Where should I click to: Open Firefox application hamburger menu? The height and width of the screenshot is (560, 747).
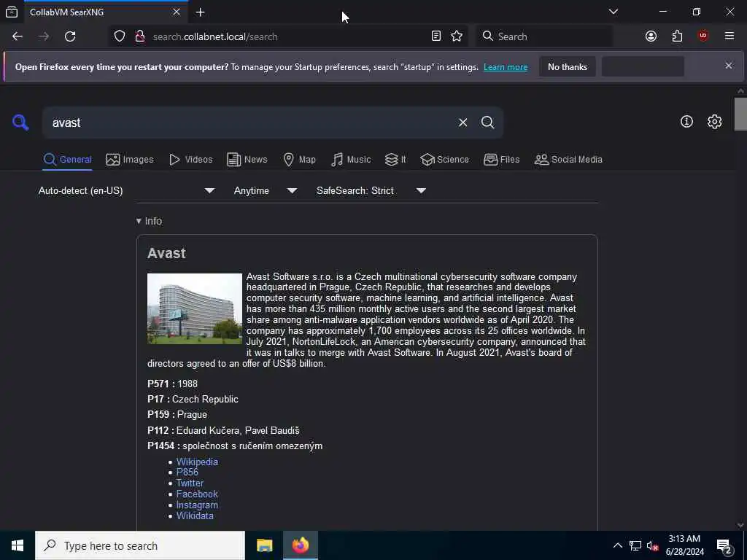[729, 36]
